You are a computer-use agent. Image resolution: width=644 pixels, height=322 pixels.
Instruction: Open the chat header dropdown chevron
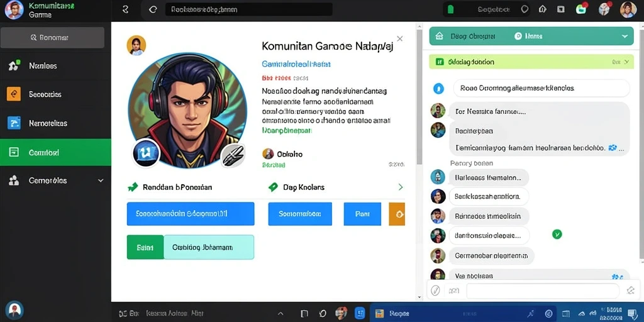click(x=625, y=36)
